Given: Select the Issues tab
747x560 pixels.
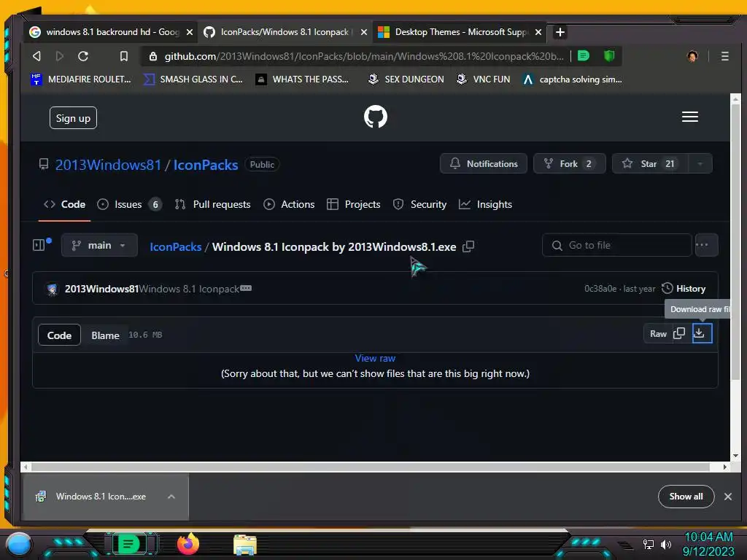Looking at the screenshot, I should coord(129,204).
